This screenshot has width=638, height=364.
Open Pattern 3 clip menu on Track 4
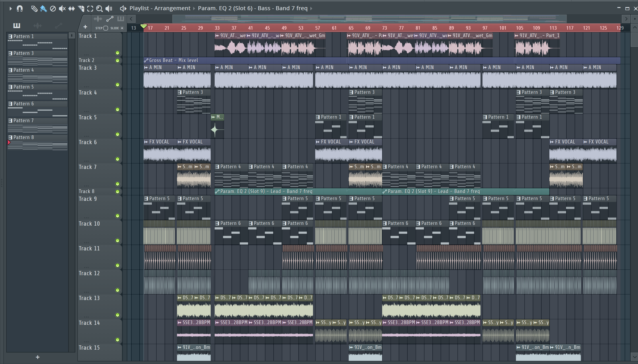coord(179,92)
